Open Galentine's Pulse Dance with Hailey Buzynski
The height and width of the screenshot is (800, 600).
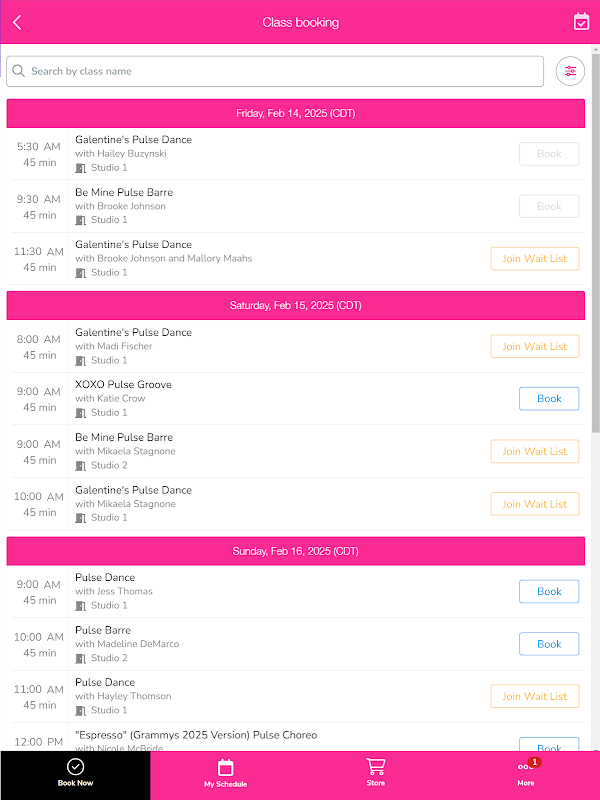coord(133,140)
